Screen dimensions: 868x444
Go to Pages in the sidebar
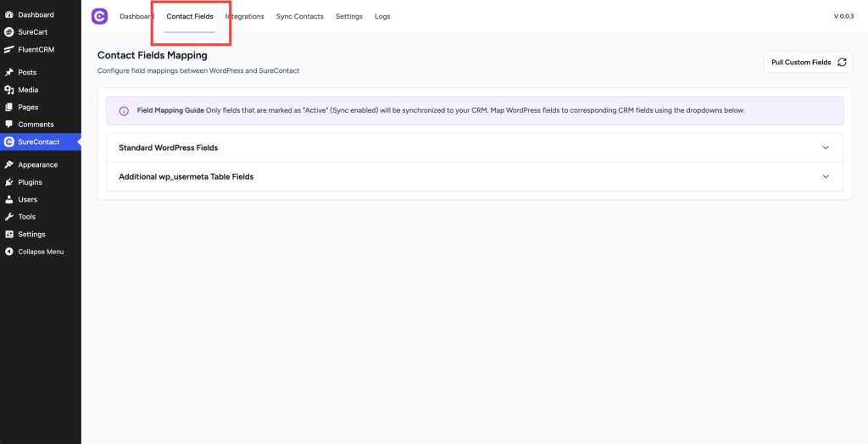tap(41, 107)
